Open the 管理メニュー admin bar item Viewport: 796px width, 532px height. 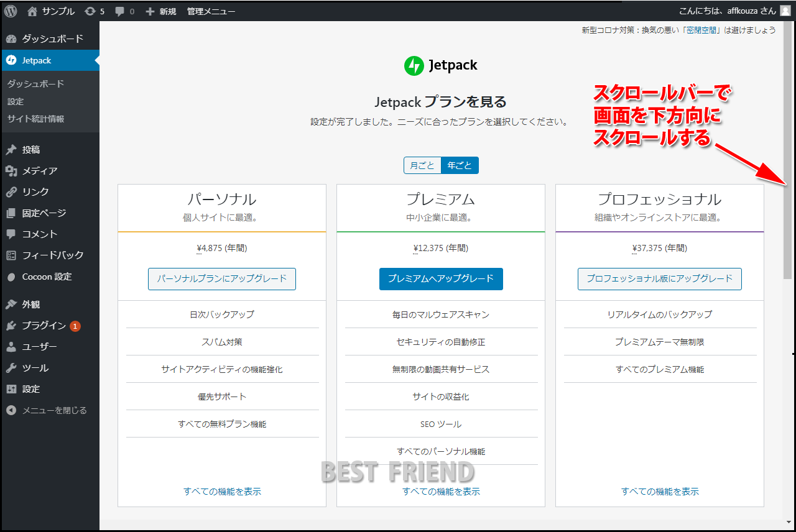pyautogui.click(x=211, y=11)
